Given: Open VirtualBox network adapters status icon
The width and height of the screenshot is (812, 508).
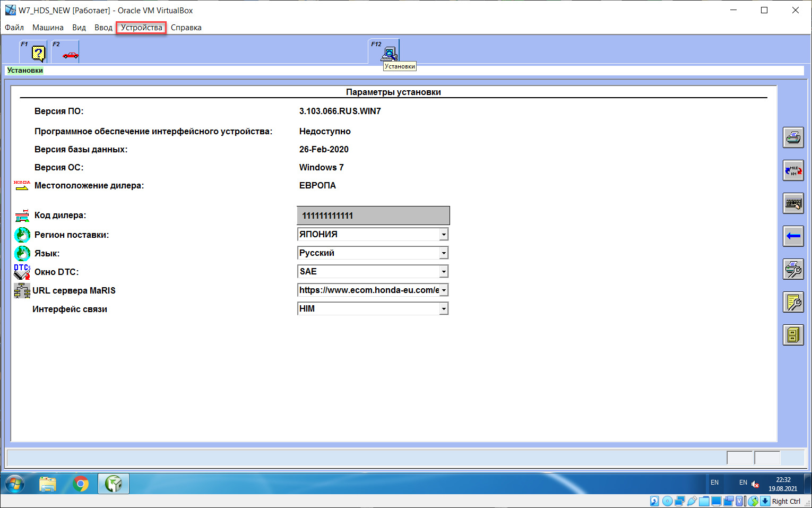Looking at the screenshot, I should click(680, 501).
